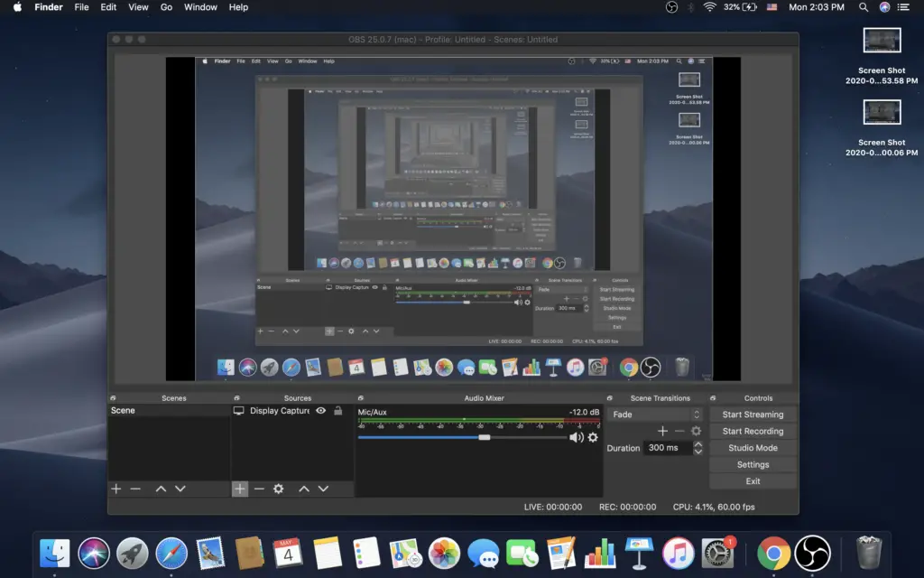This screenshot has height=578, width=924.
Task: Open the Apple menu
Action: click(18, 7)
